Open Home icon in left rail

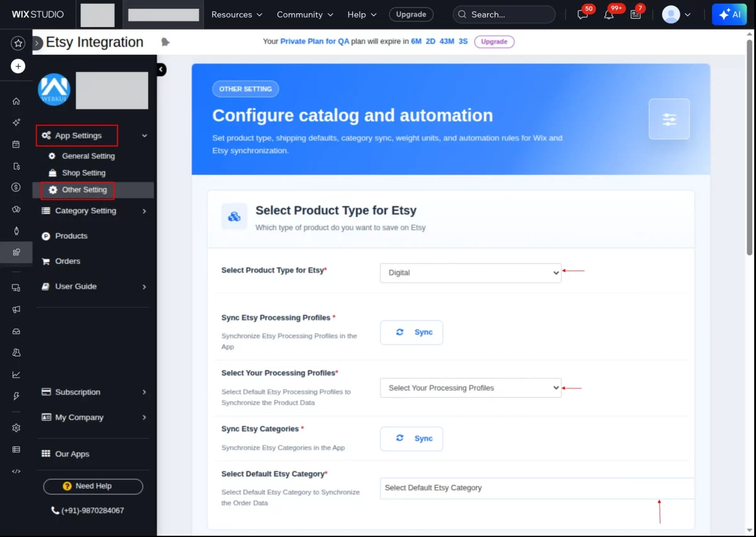[16, 101]
